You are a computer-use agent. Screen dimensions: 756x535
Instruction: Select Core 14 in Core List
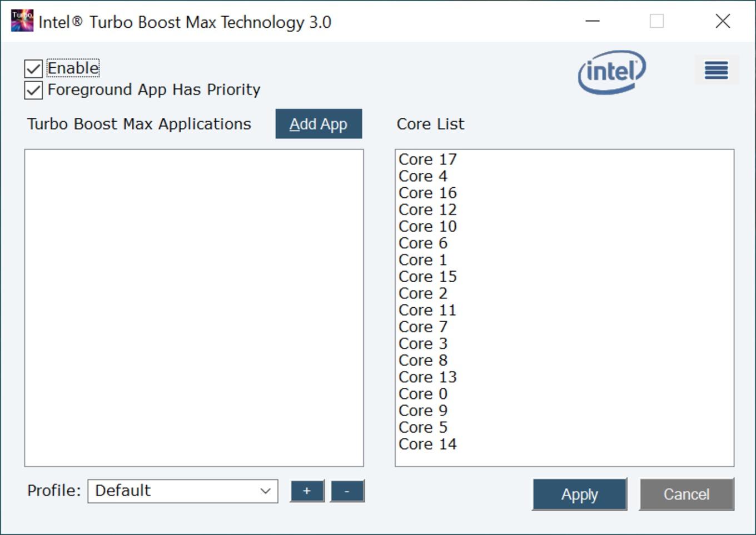pos(427,444)
